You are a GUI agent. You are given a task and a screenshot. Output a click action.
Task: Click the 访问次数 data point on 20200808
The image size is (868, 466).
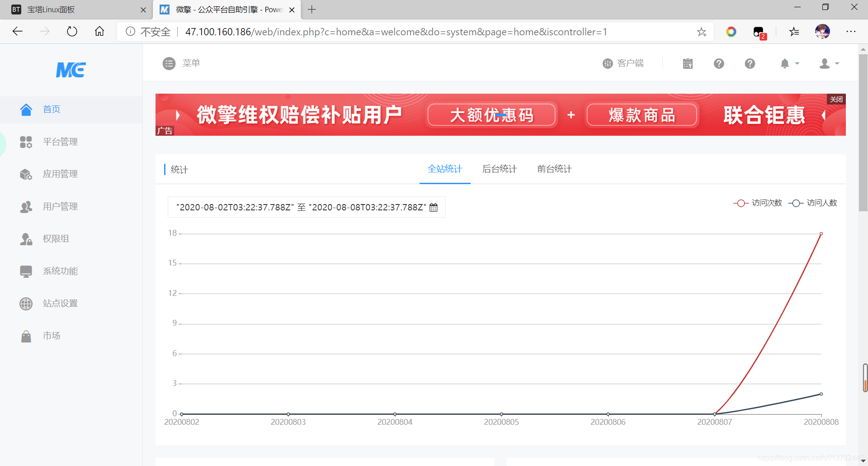821,234
